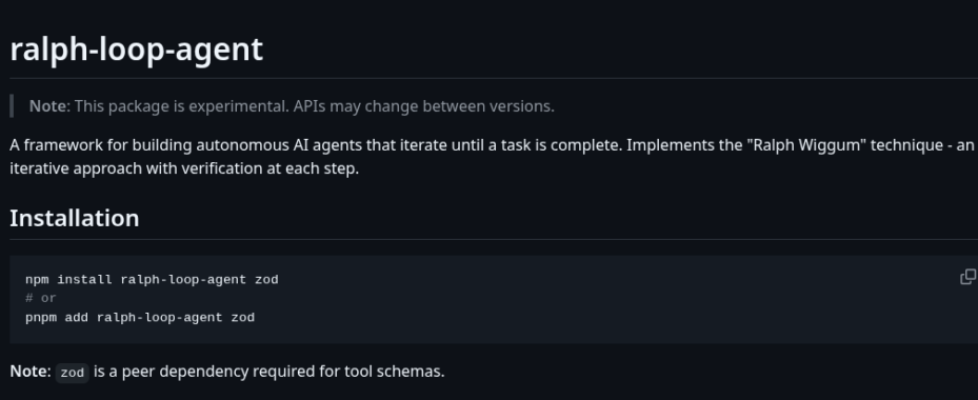Click the "npm install ralph-loop-agent zod" line
Image resolution: width=978 pixels, height=400 pixels.
pos(151,280)
